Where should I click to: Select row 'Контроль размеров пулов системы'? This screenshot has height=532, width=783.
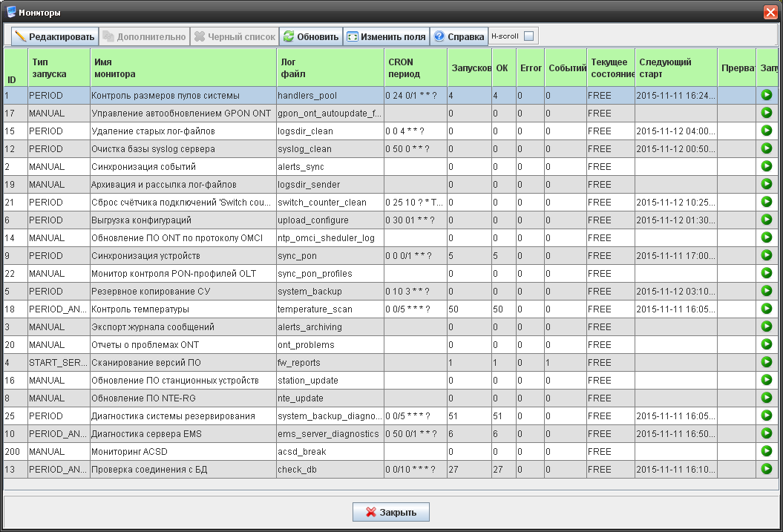(x=391, y=95)
